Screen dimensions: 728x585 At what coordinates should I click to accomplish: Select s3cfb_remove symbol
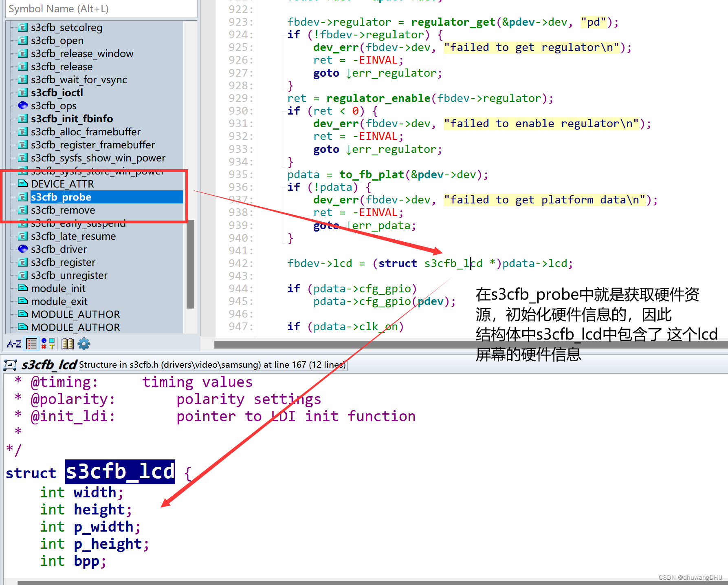63,210
